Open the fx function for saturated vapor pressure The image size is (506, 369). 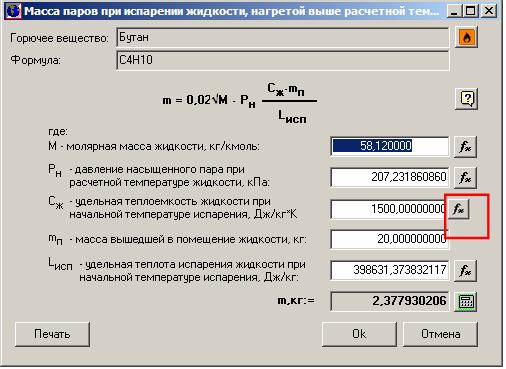pyautogui.click(x=465, y=177)
